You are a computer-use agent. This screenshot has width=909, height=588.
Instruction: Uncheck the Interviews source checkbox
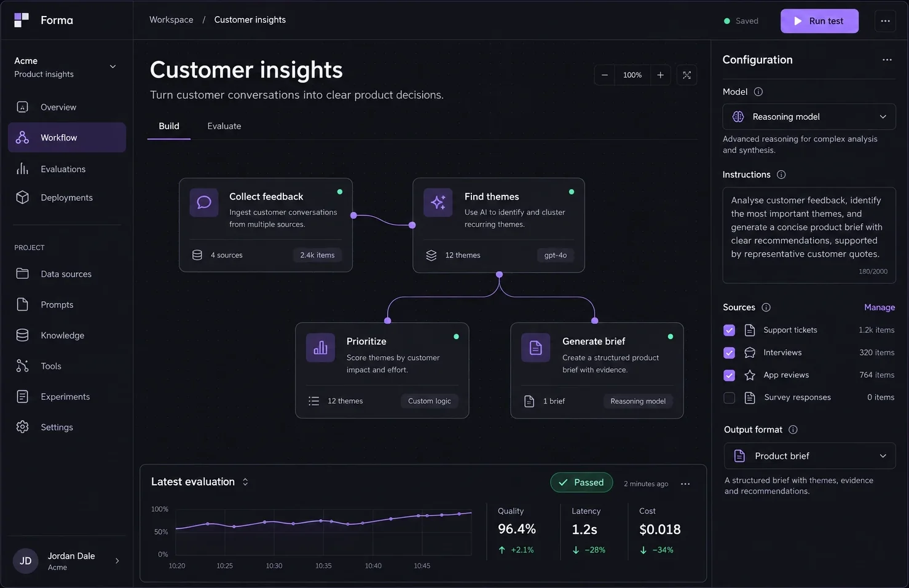(x=730, y=353)
